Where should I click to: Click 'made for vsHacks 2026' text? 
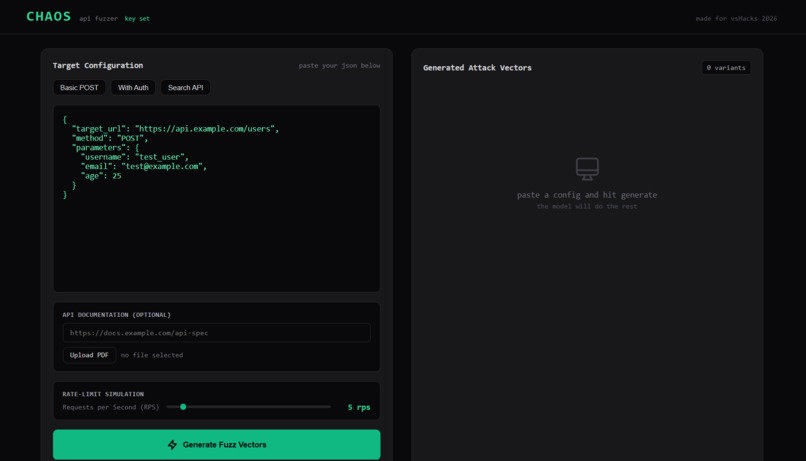tap(736, 19)
